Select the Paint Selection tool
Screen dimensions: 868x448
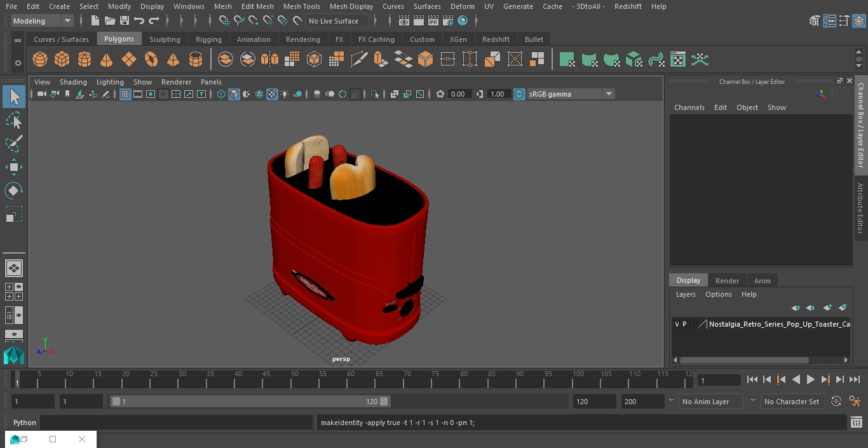(14, 144)
